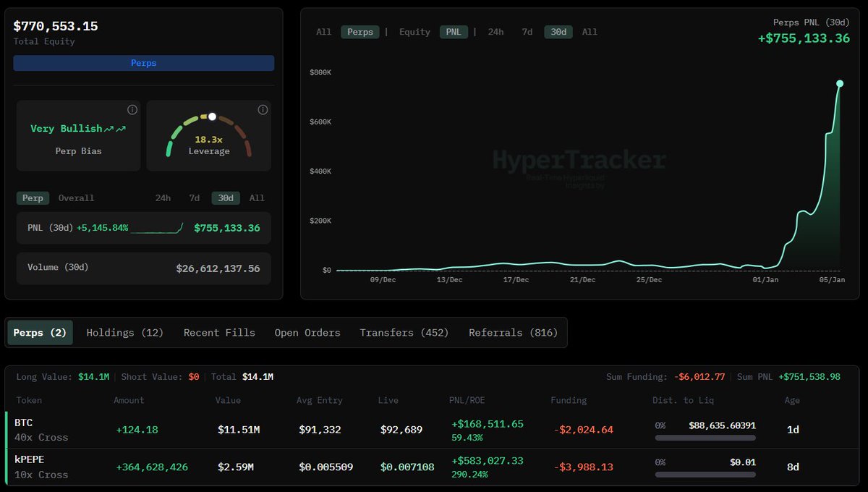Set stats panel period to 24h

[163, 198]
